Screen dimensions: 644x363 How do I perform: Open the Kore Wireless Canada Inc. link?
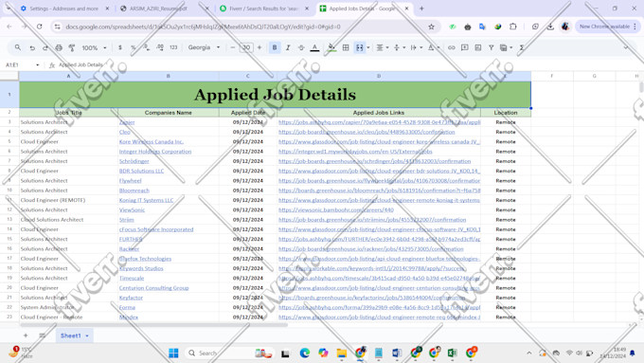152,141
